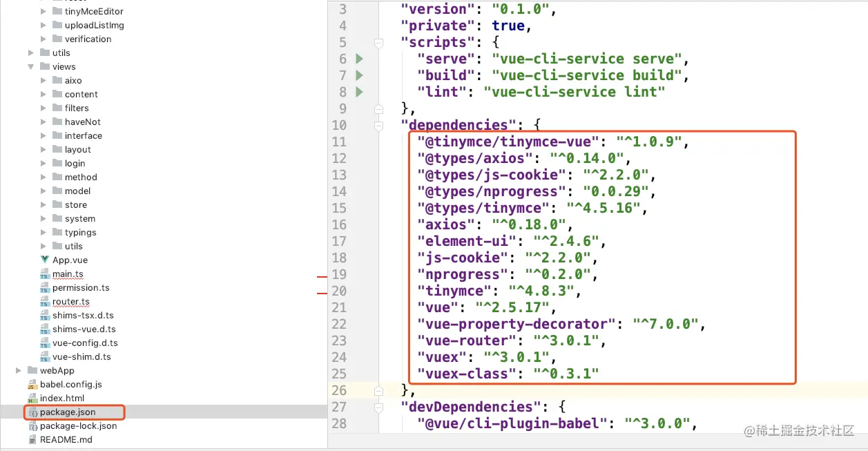Click the "^4.8.3" tinymce version value
Screen dimensions: 868x451
tap(541, 291)
